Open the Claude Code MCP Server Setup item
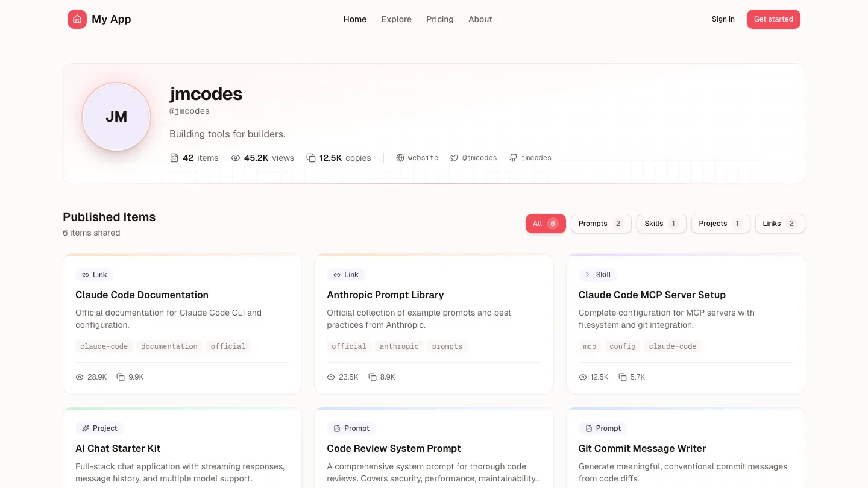The height and width of the screenshot is (488, 868). (x=685, y=324)
